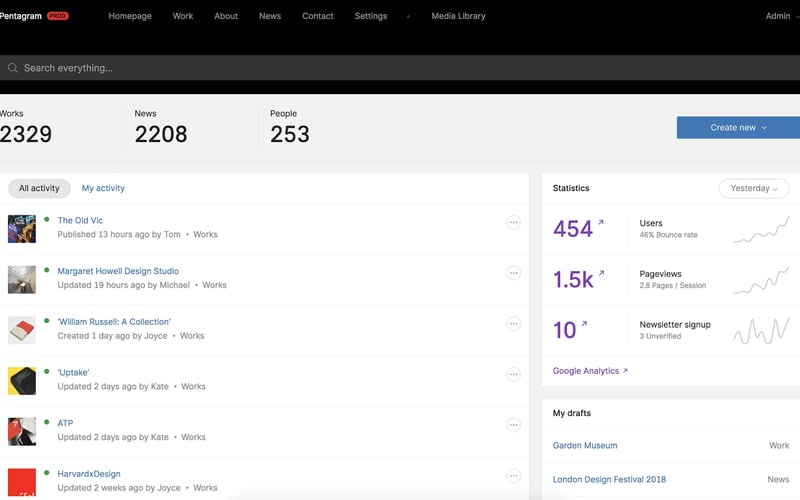This screenshot has width=800, height=500.
Task: Click the Users sparkline chart
Action: click(x=761, y=229)
